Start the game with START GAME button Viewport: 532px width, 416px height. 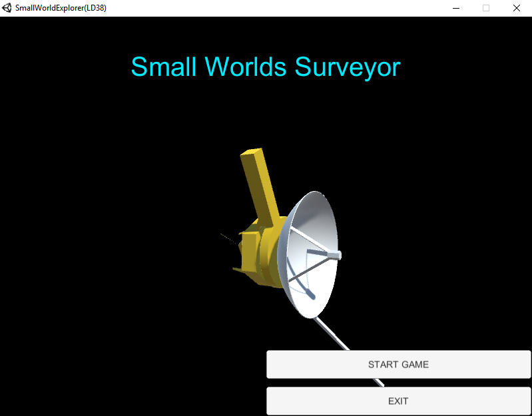coord(399,365)
